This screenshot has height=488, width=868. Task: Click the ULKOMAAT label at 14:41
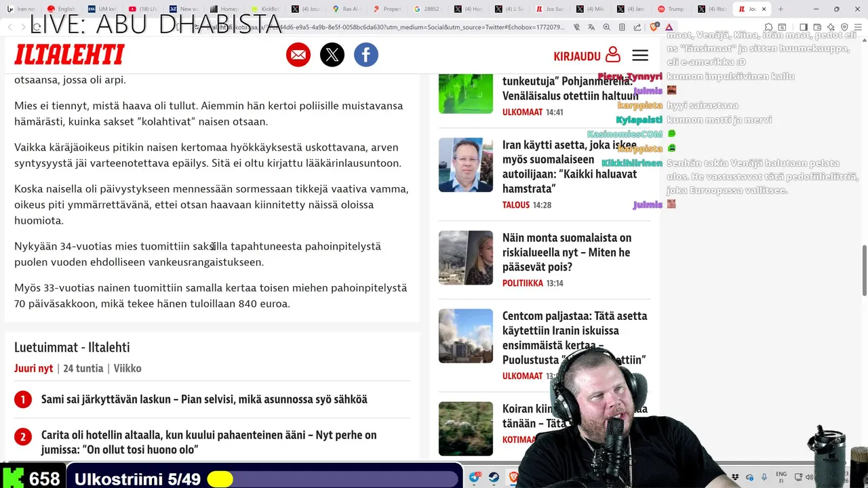point(523,112)
